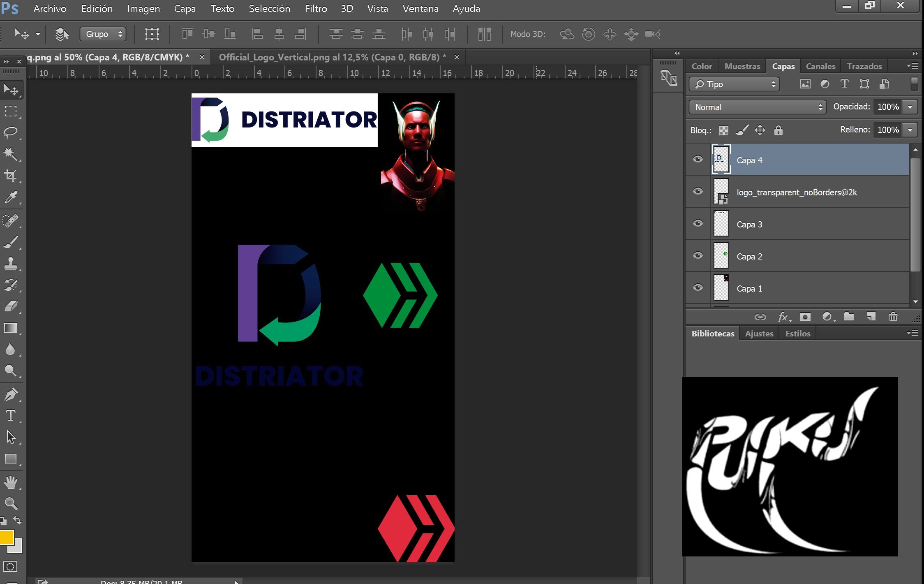Open the Layers panel flyout menu
This screenshot has width=924, height=584.
coord(912,66)
